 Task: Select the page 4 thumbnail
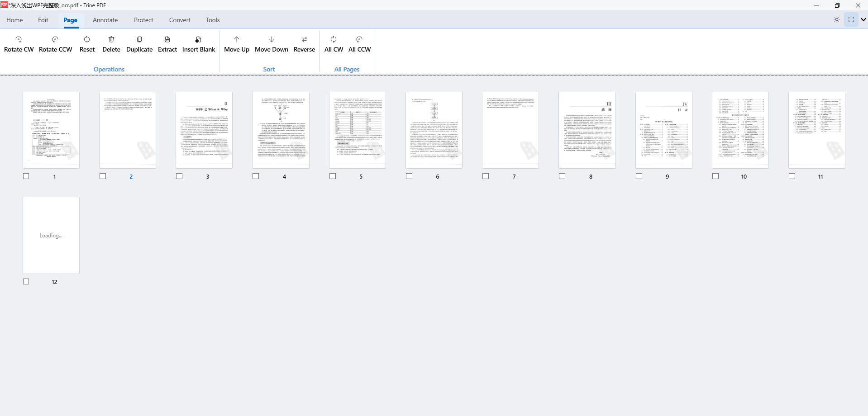point(281,130)
